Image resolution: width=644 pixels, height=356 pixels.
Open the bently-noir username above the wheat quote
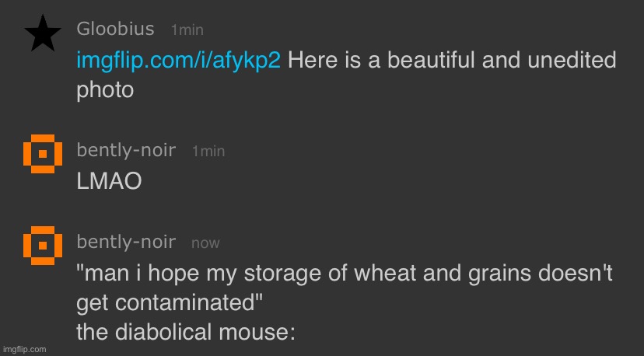pos(126,242)
